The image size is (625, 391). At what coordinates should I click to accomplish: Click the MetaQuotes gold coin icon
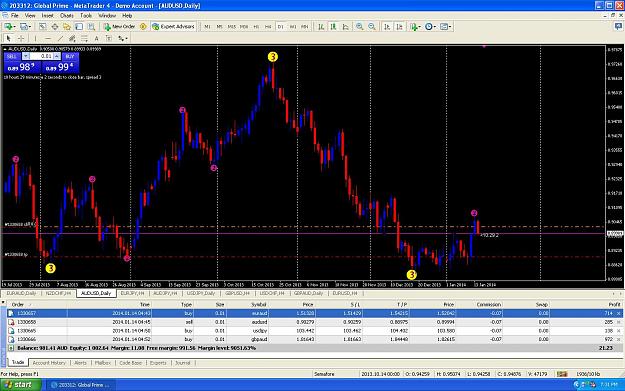pos(143,27)
